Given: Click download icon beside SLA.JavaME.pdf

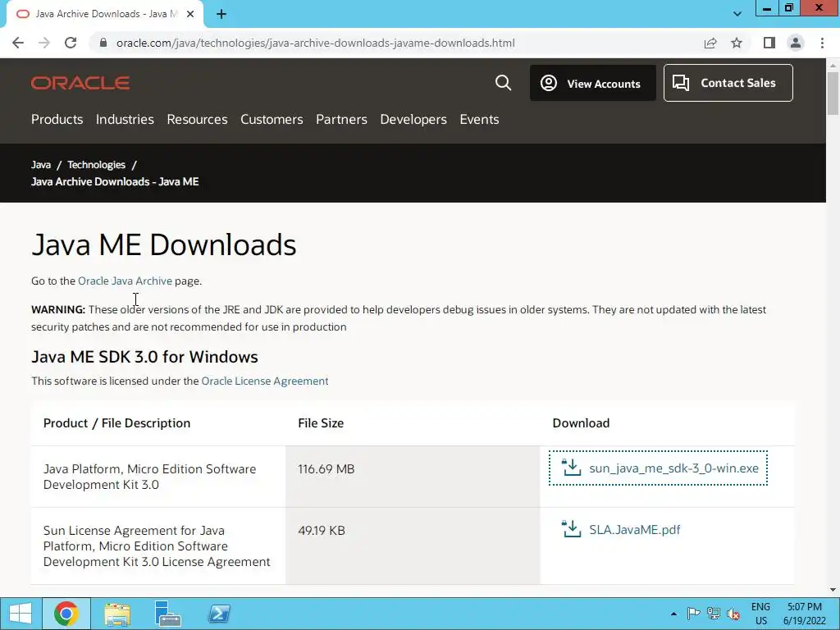Looking at the screenshot, I should click(571, 529).
